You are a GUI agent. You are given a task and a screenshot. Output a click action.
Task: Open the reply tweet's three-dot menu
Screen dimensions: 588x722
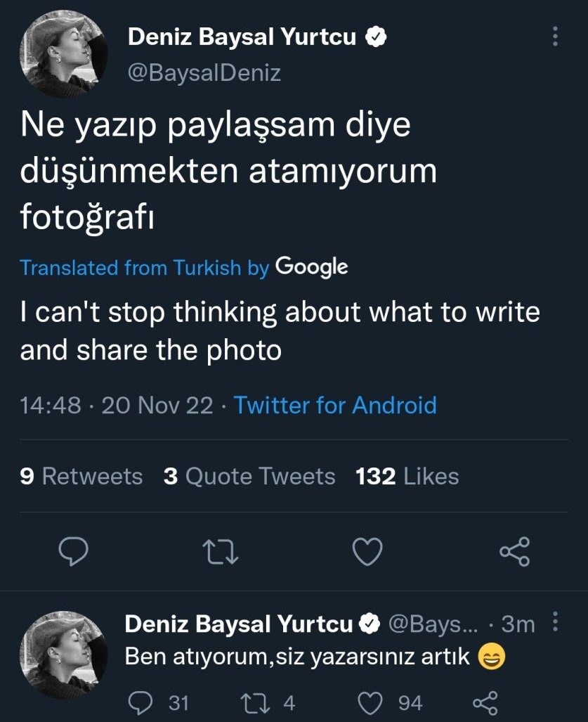(556, 622)
